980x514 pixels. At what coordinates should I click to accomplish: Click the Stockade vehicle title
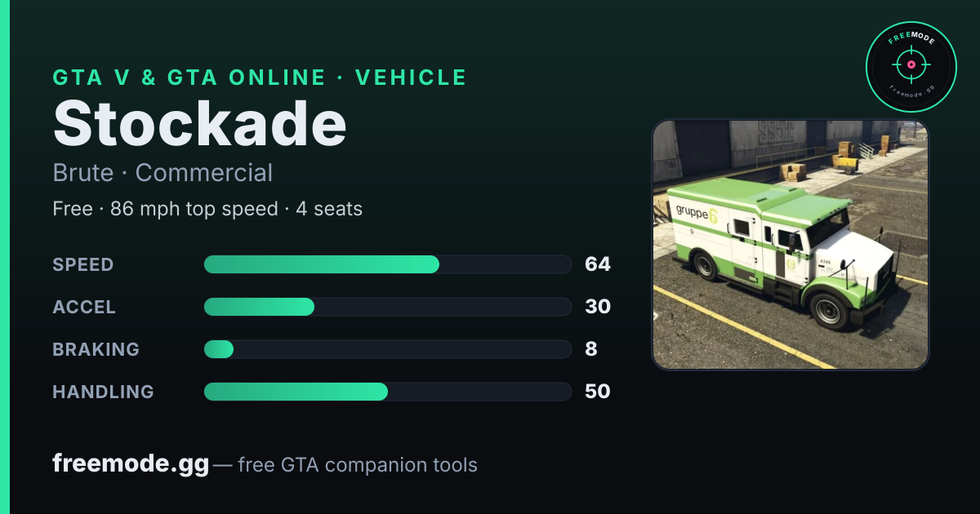200,124
